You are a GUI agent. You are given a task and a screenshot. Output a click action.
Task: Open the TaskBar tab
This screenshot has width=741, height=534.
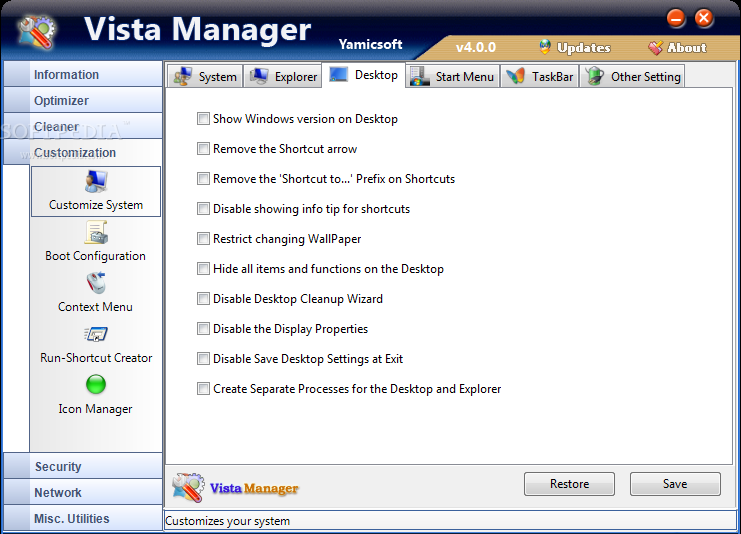(540, 76)
